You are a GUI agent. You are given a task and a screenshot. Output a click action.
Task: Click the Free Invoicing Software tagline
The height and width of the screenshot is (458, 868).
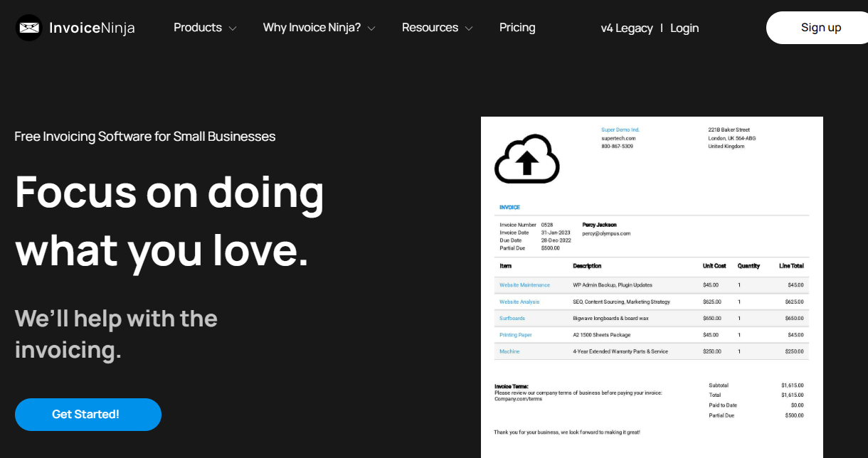tap(145, 137)
